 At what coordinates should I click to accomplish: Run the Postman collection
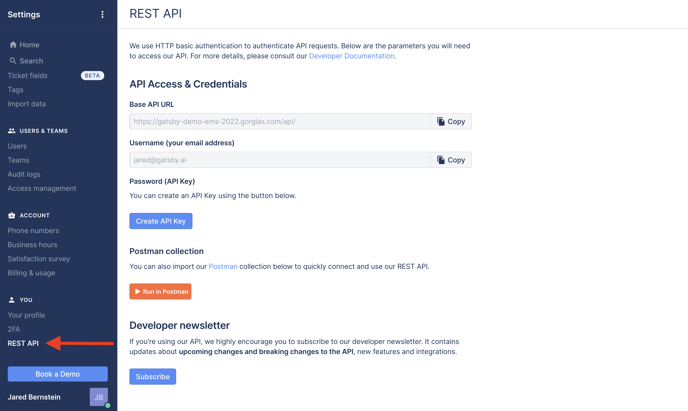point(160,291)
